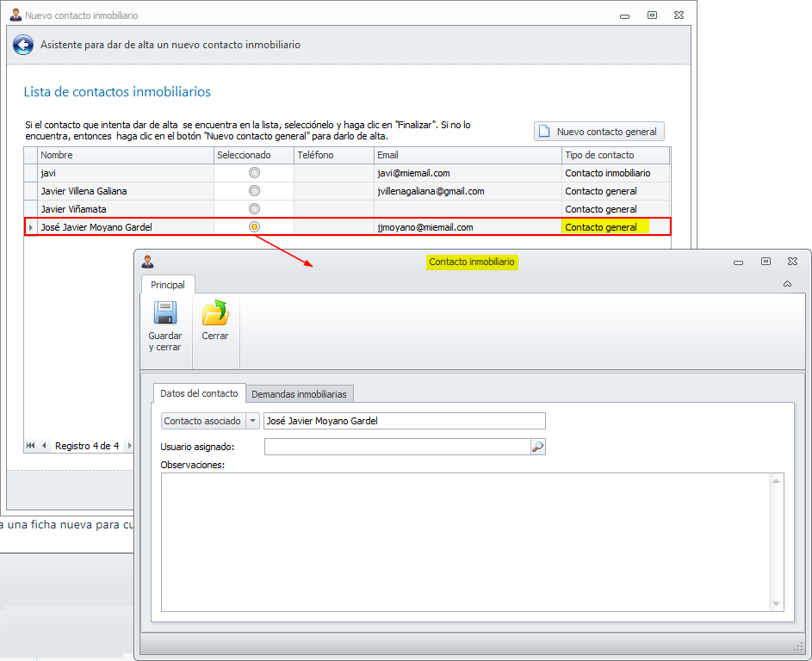The image size is (812, 661).
Task: Open the Contacto asociado dropdown arrow
Action: 252,421
